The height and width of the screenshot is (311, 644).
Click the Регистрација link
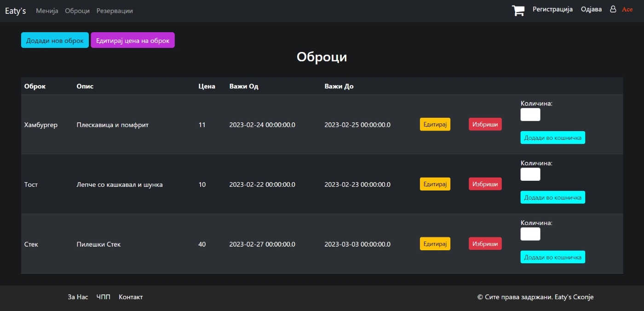pyautogui.click(x=552, y=9)
